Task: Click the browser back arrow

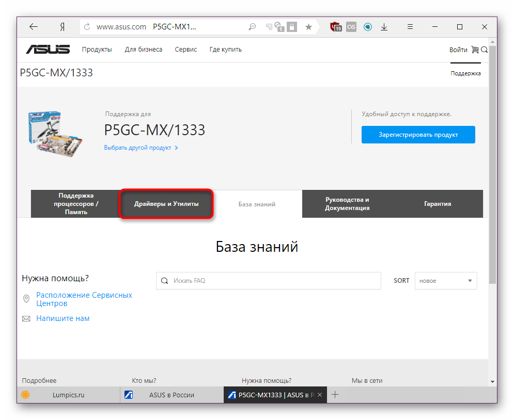Action: pyautogui.click(x=34, y=27)
